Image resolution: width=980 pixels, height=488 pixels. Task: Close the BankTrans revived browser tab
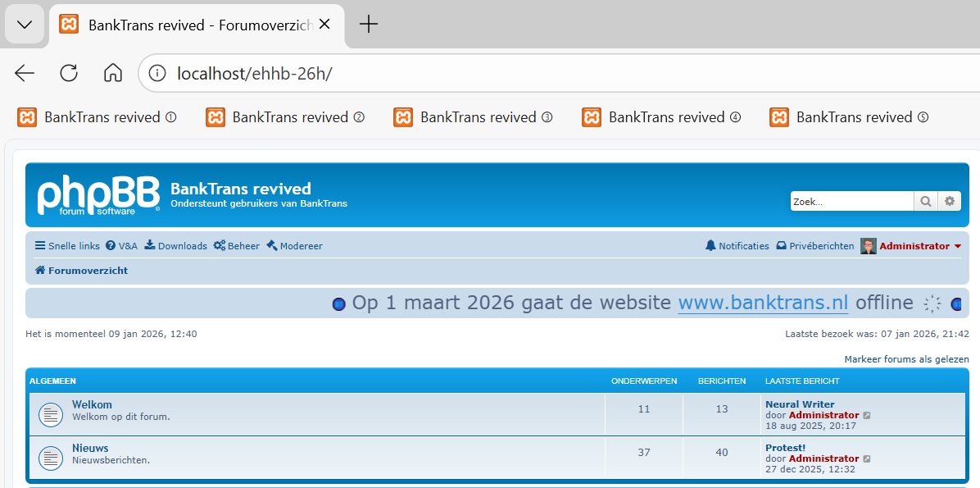click(x=324, y=25)
